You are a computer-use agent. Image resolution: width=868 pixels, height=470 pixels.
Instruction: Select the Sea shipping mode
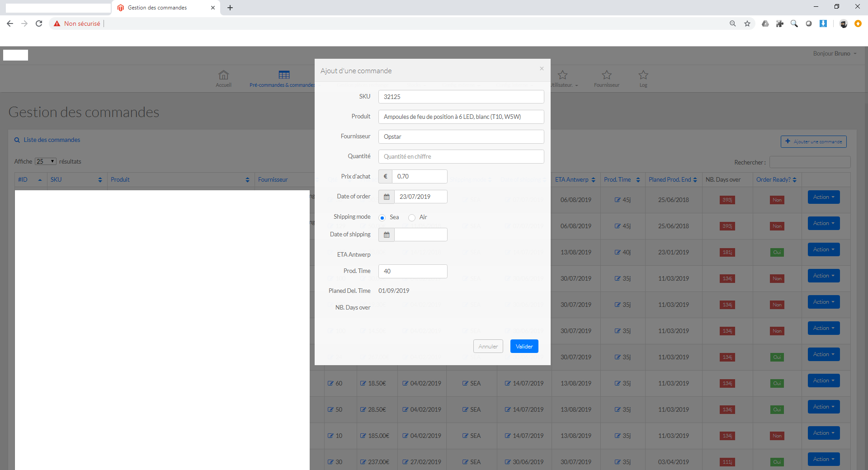point(382,218)
